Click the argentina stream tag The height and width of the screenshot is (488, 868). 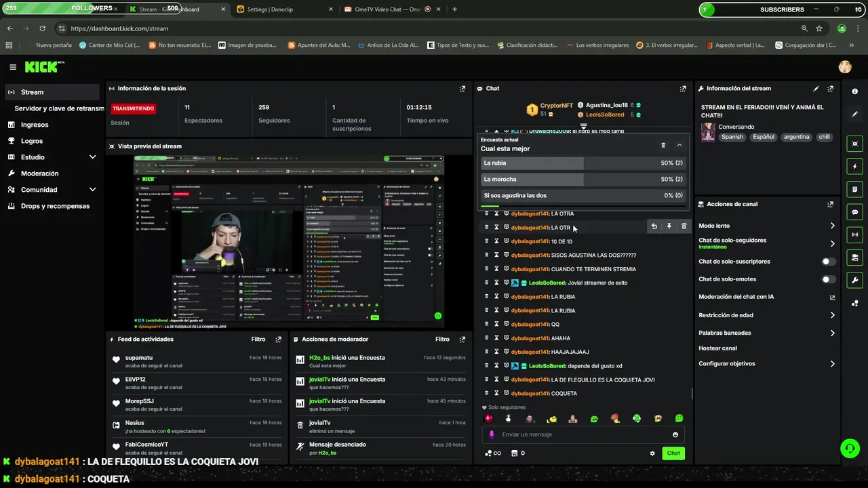point(797,137)
